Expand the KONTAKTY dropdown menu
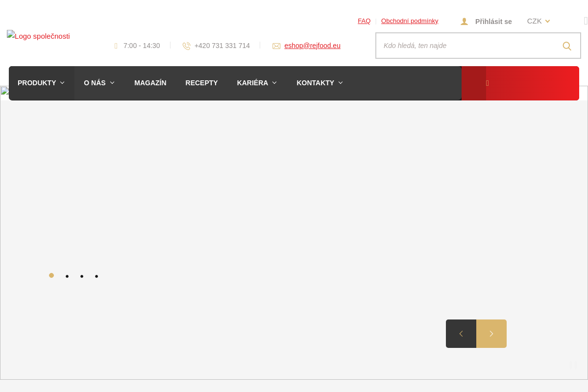This screenshot has height=392, width=588. pyautogui.click(x=319, y=83)
